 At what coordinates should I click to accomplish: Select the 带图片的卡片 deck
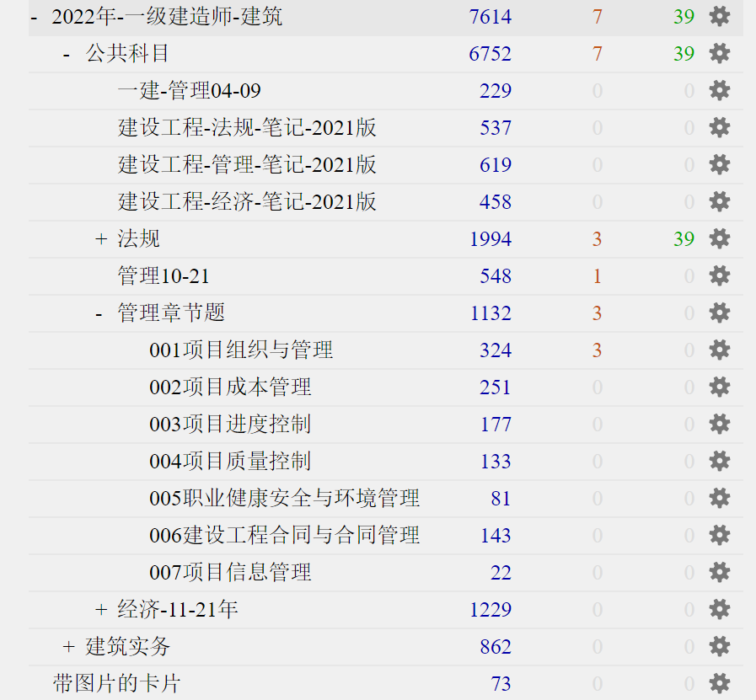click(116, 684)
